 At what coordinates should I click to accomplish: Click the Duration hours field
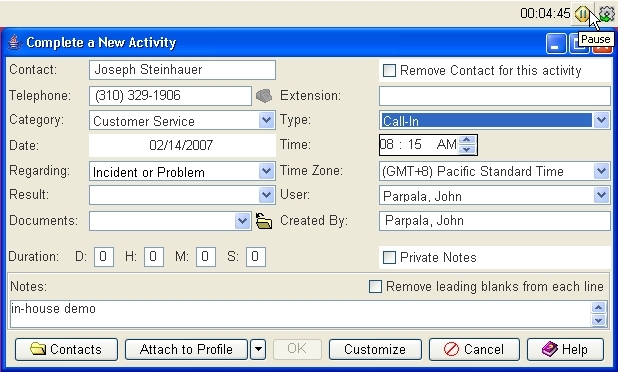pos(154,257)
